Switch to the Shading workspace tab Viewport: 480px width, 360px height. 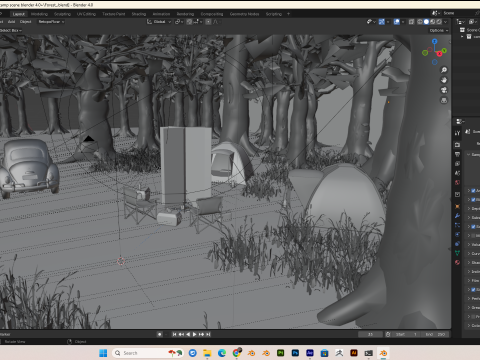139,14
